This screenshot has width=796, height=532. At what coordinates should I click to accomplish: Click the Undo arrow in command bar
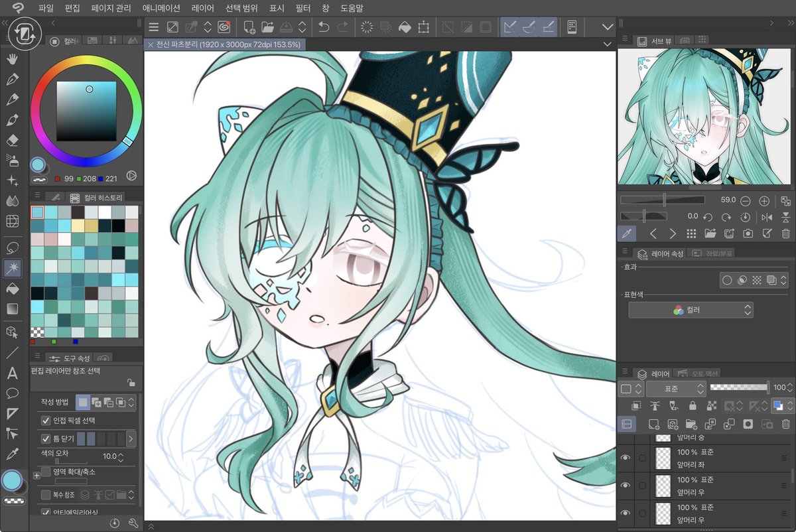[324, 27]
